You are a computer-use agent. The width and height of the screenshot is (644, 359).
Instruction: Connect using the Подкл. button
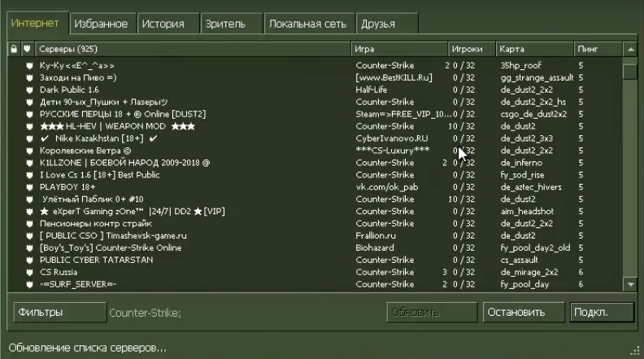click(602, 313)
